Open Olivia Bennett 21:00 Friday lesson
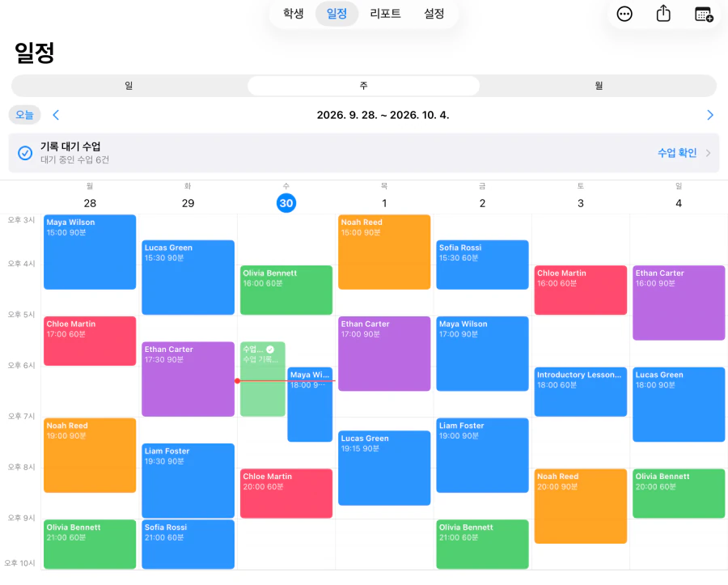This screenshot has height=585, width=728. (482, 545)
